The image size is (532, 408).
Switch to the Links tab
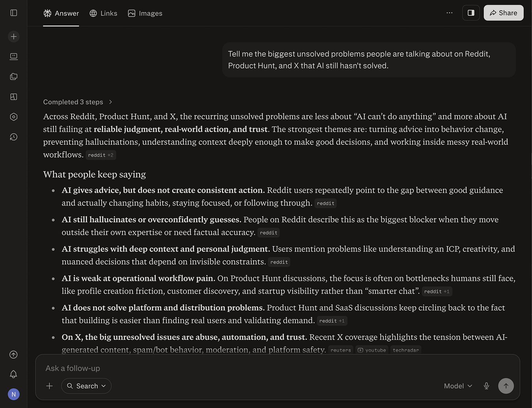pyautogui.click(x=103, y=13)
